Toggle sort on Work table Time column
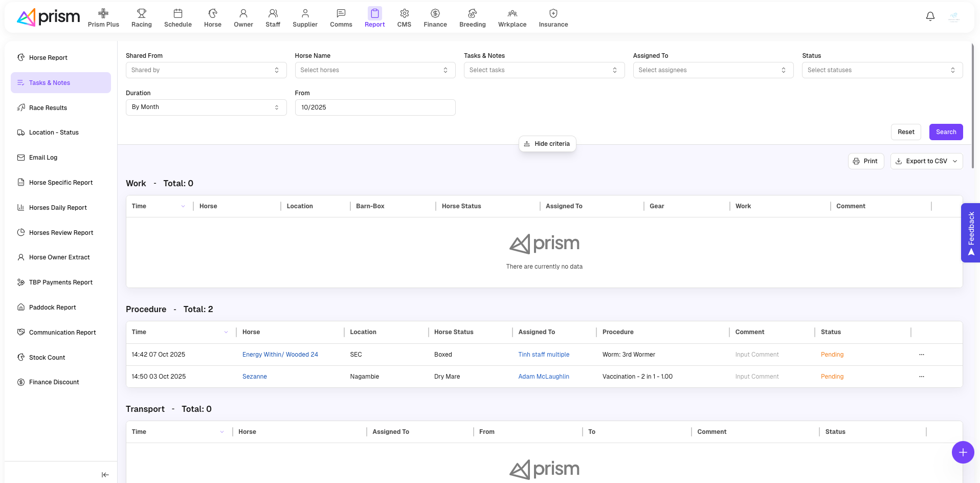This screenshot has width=980, height=483. (x=183, y=206)
